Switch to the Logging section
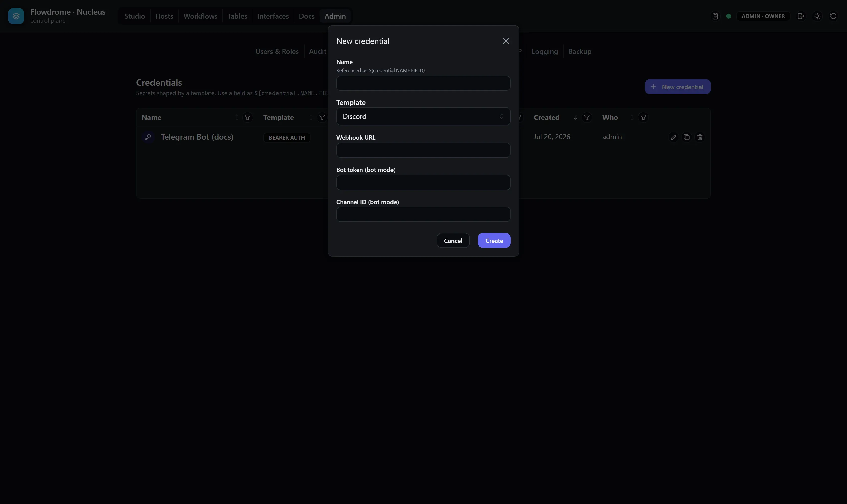Screen dimensions: 847x504 pos(544,51)
